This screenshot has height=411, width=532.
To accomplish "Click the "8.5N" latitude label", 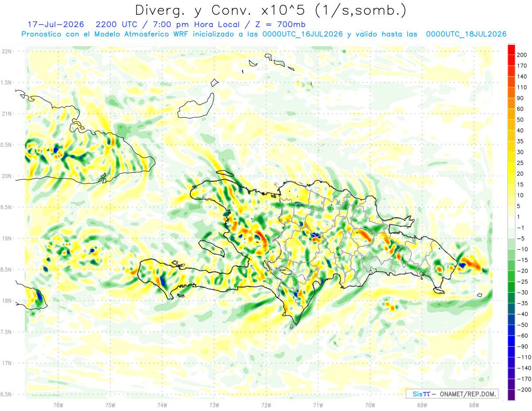I will (7, 270).
